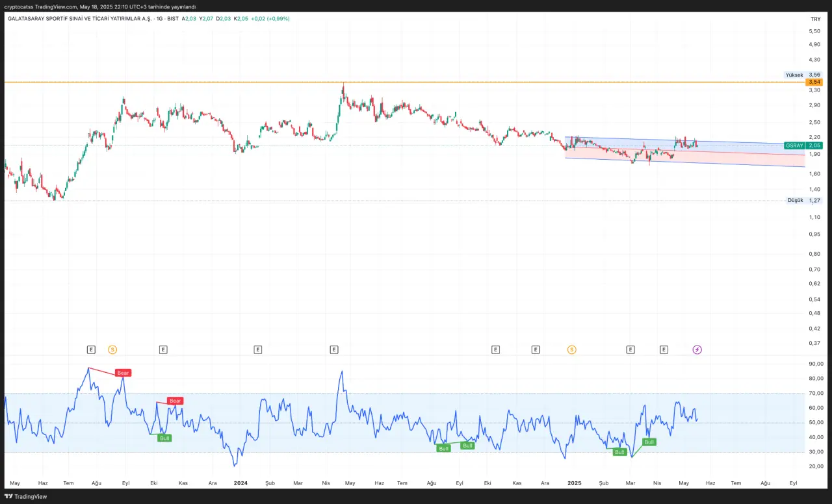Screen dimensions: 832x504
Task: Open the earnings E marker just after 2024
Action: tap(258, 349)
